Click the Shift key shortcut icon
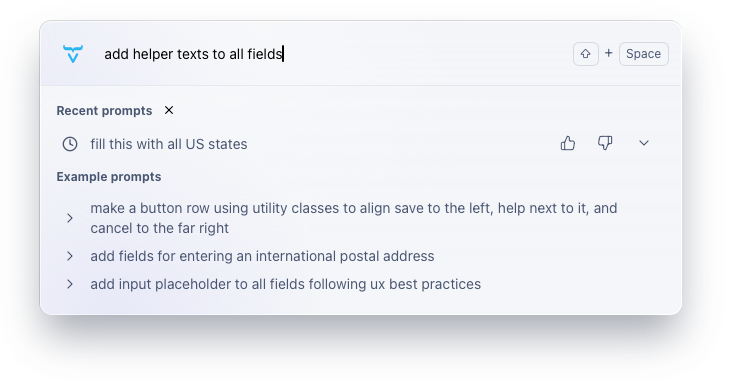This screenshot has width=730, height=384. coord(586,54)
